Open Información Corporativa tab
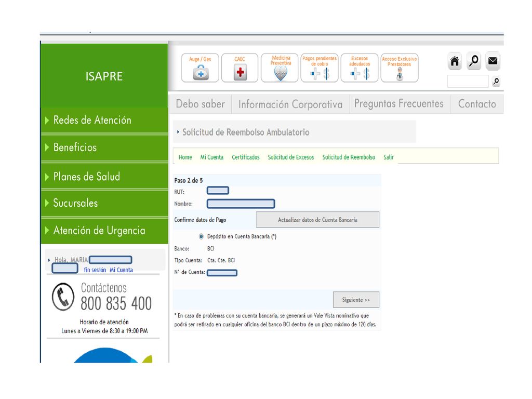Image resolution: width=532 pixels, height=399 pixels. pyautogui.click(x=290, y=104)
